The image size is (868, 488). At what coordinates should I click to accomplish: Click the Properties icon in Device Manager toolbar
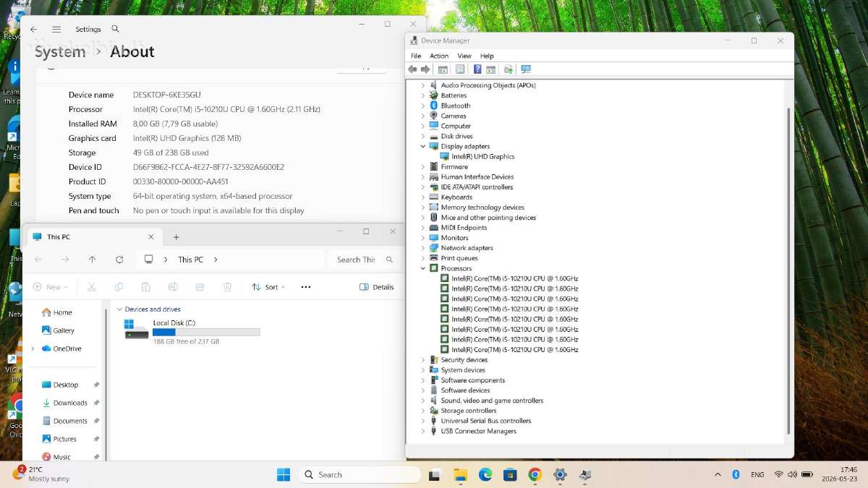[460, 69]
